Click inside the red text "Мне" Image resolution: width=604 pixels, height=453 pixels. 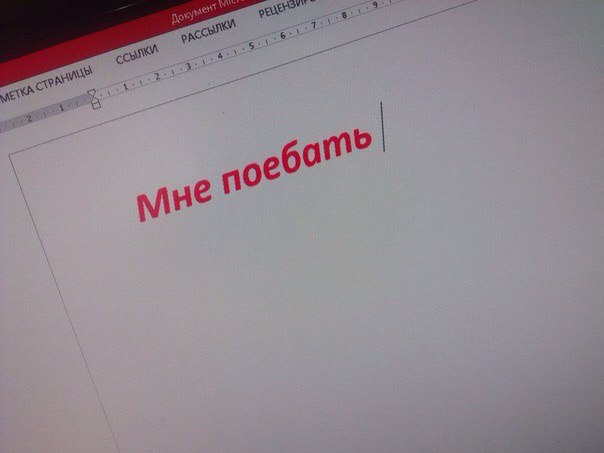[174, 200]
